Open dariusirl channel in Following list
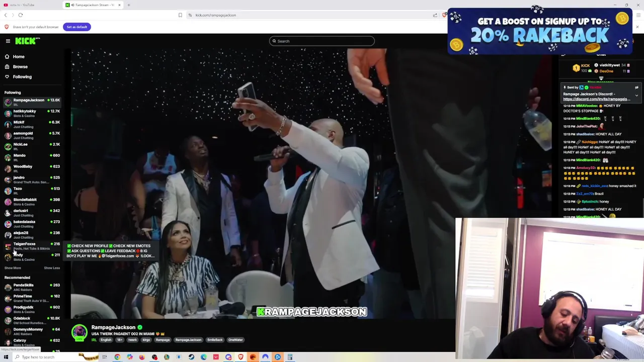 32,212
